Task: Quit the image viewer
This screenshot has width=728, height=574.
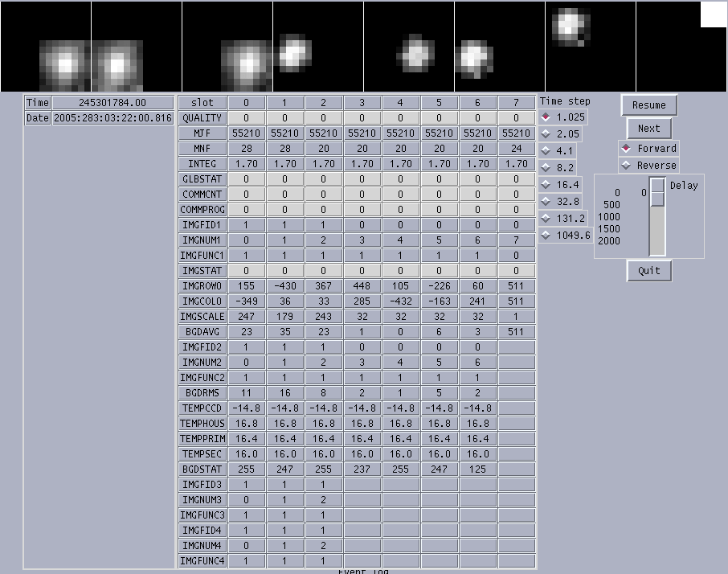Action: (648, 271)
